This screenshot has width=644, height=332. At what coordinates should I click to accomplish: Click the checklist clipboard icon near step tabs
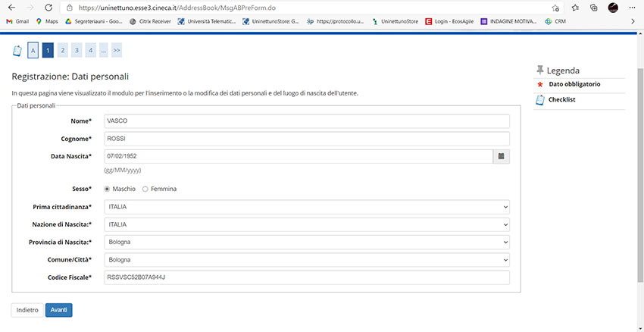tap(17, 51)
